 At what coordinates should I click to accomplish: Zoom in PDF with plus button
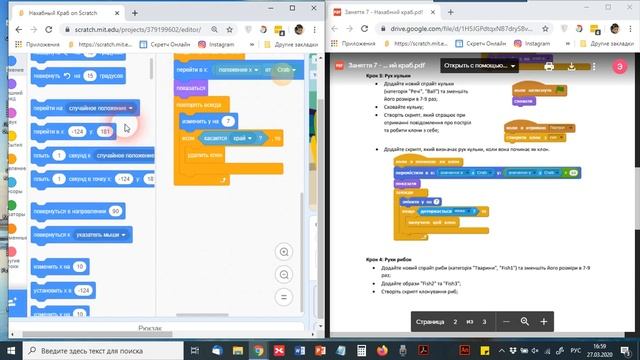tap(544, 322)
